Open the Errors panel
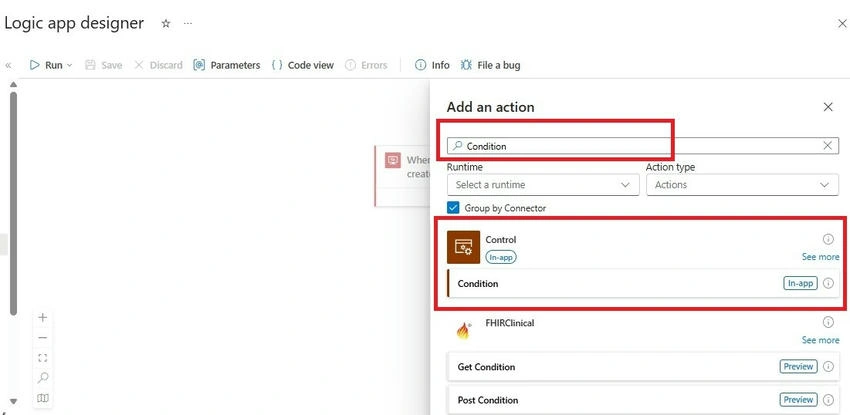Image resolution: width=850 pixels, height=415 pixels. pos(366,65)
